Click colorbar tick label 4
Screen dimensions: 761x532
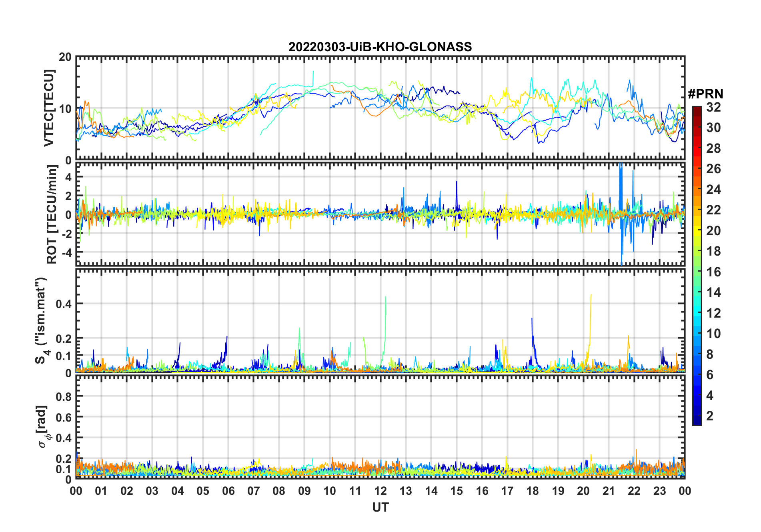[710, 396]
